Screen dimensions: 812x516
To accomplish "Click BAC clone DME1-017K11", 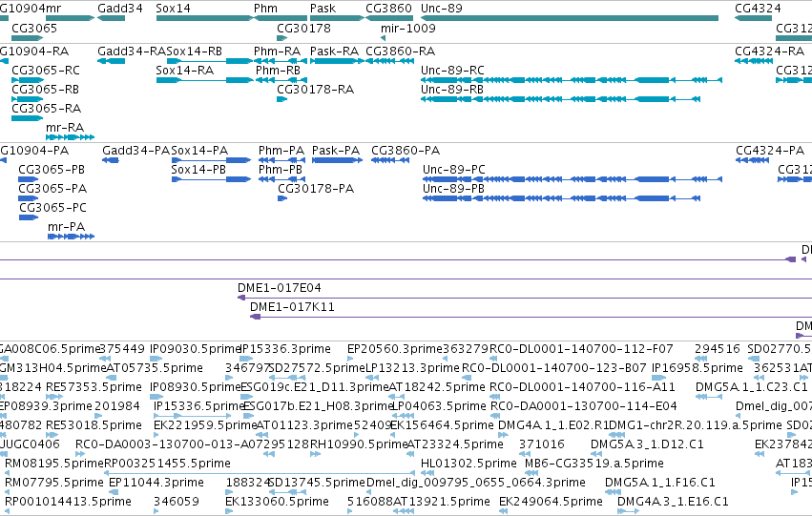I will pos(292,307).
